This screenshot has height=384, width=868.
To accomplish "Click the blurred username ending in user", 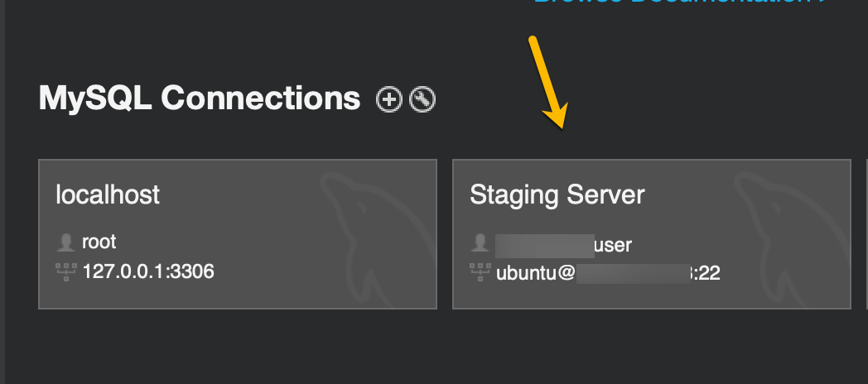I will click(x=563, y=245).
